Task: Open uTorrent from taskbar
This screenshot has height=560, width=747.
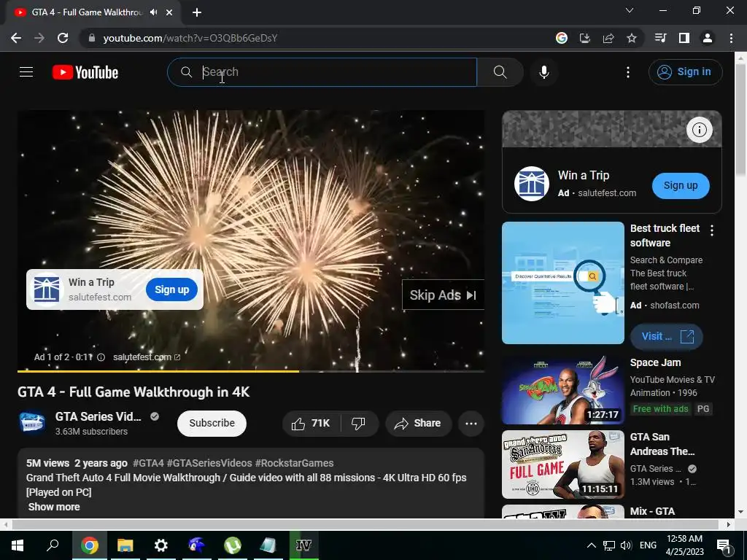Action: 233,545
